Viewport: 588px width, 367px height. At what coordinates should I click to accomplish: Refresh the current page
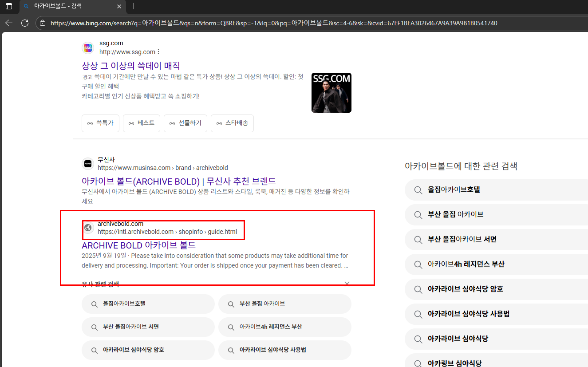point(25,23)
